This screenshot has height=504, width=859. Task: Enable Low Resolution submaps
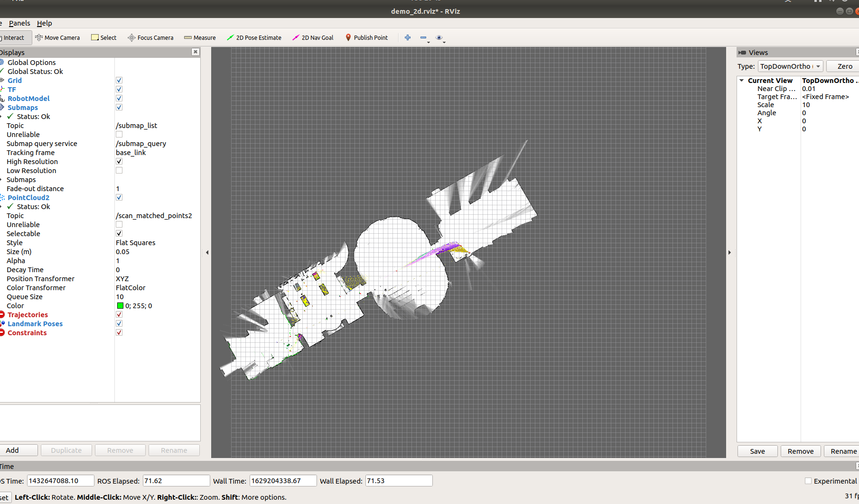119,170
